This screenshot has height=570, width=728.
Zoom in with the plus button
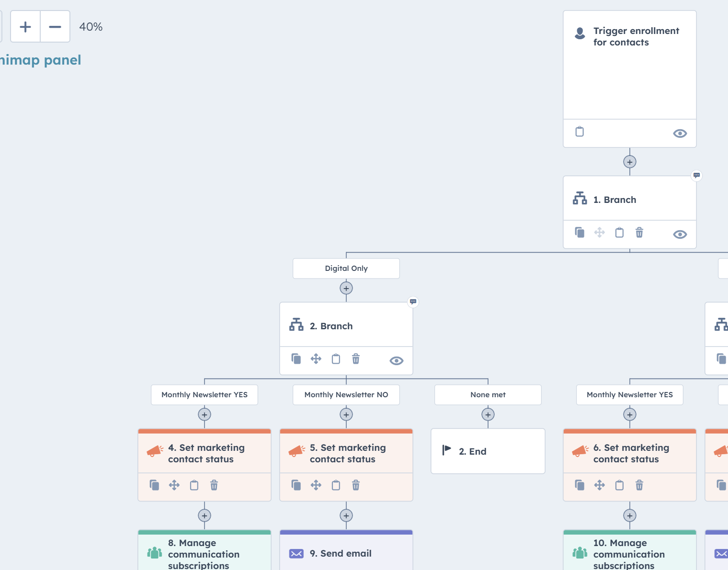click(25, 26)
